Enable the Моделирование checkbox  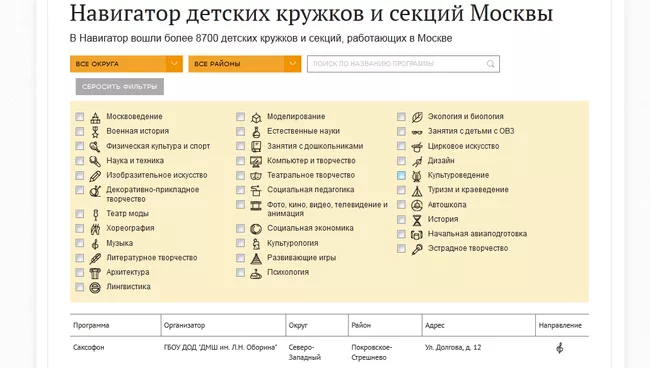pos(240,117)
